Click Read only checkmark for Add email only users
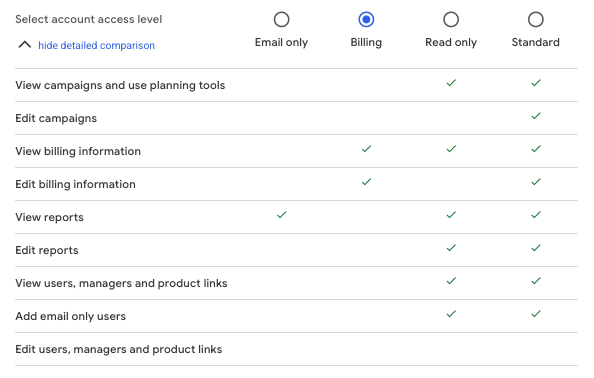The height and width of the screenshot is (378, 594). pos(451,314)
